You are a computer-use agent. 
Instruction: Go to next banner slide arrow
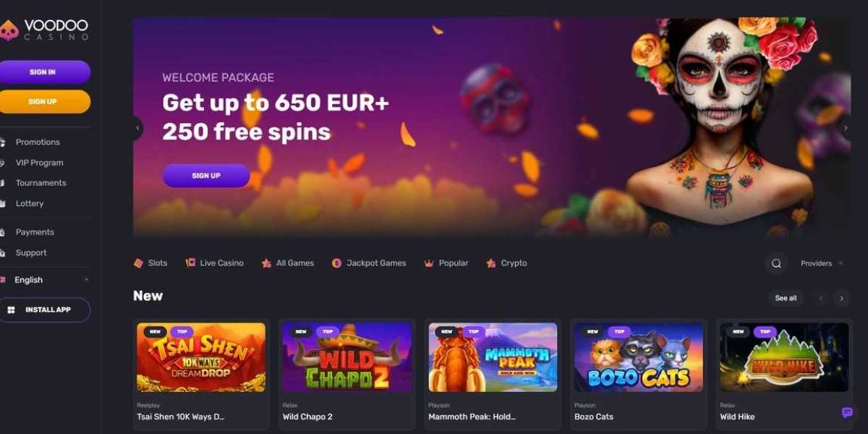point(846,128)
